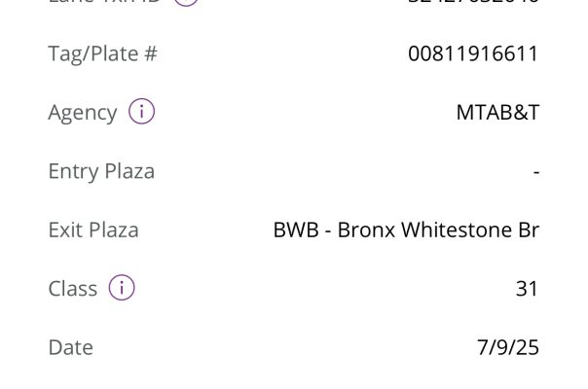Click the word Whitestone in Exit Plaza value
This screenshot has width=588, height=389.
pyautogui.click(x=456, y=230)
